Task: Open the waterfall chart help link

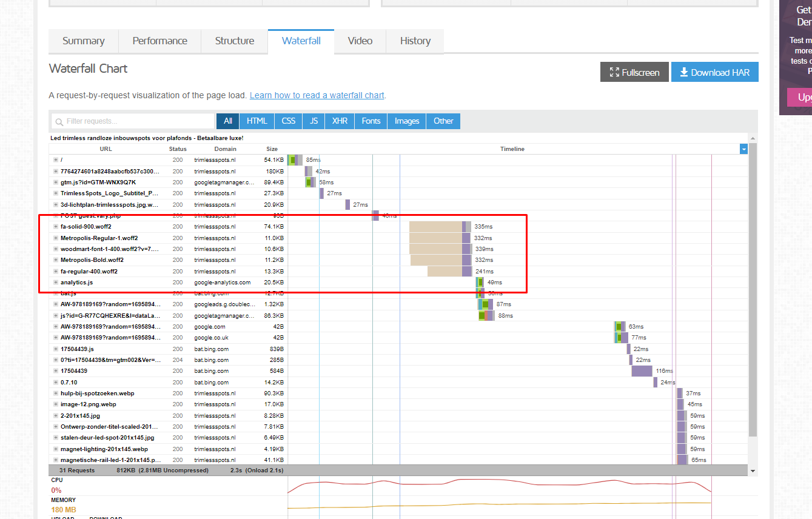Action: coord(317,95)
